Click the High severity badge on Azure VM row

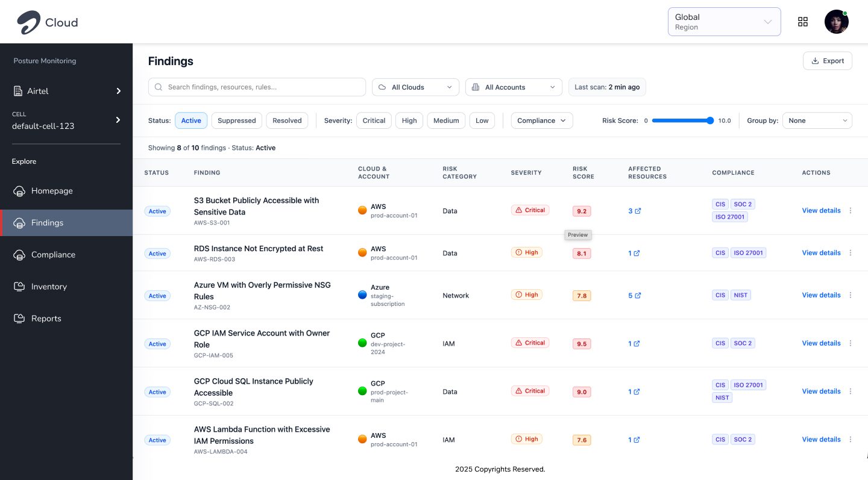526,295
